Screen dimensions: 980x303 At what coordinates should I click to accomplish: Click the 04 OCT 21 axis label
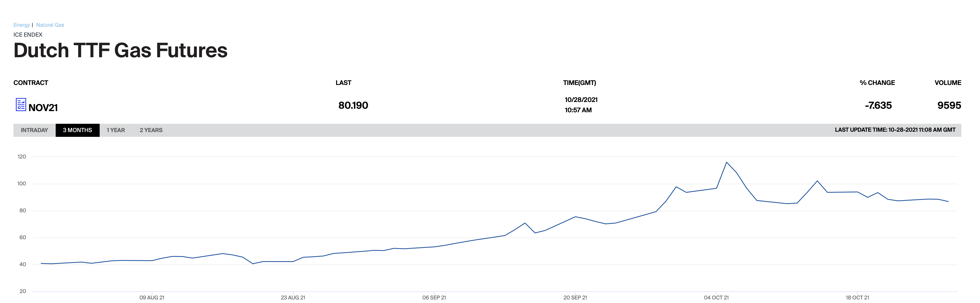[x=716, y=298]
